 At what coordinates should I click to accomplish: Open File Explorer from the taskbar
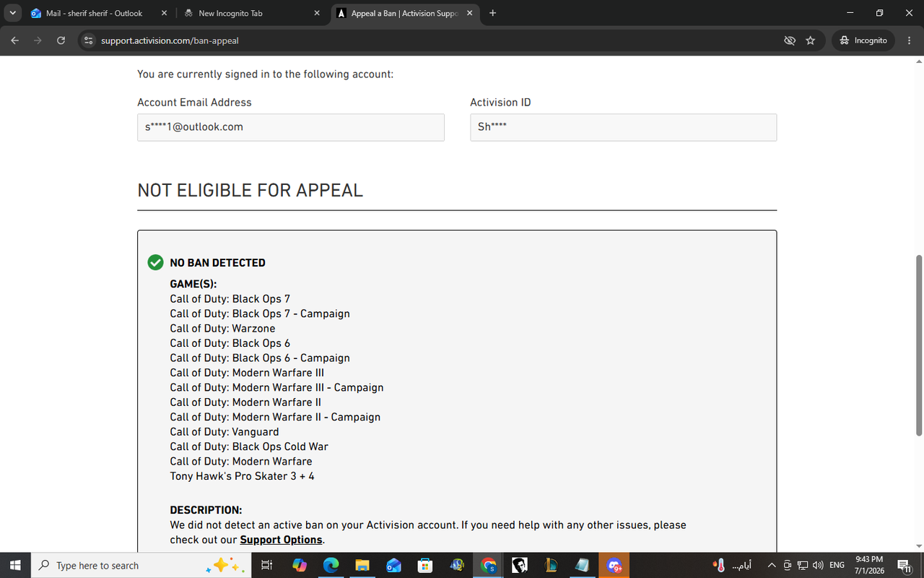pyautogui.click(x=362, y=565)
